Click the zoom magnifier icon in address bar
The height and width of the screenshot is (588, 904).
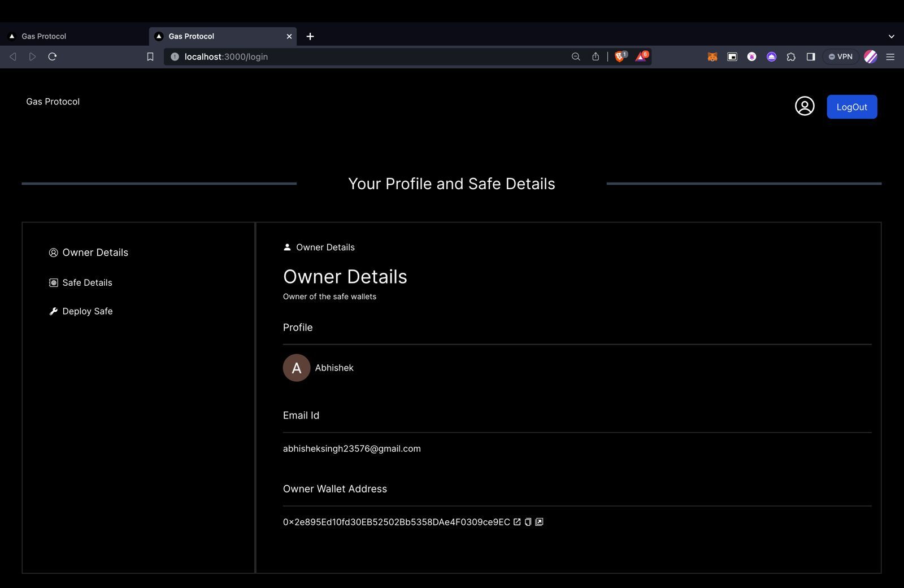pos(576,56)
